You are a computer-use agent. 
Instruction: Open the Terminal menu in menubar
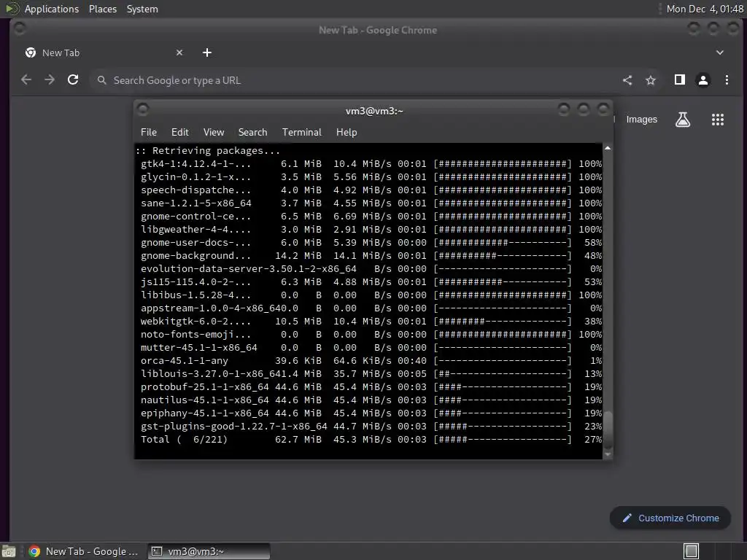(301, 132)
